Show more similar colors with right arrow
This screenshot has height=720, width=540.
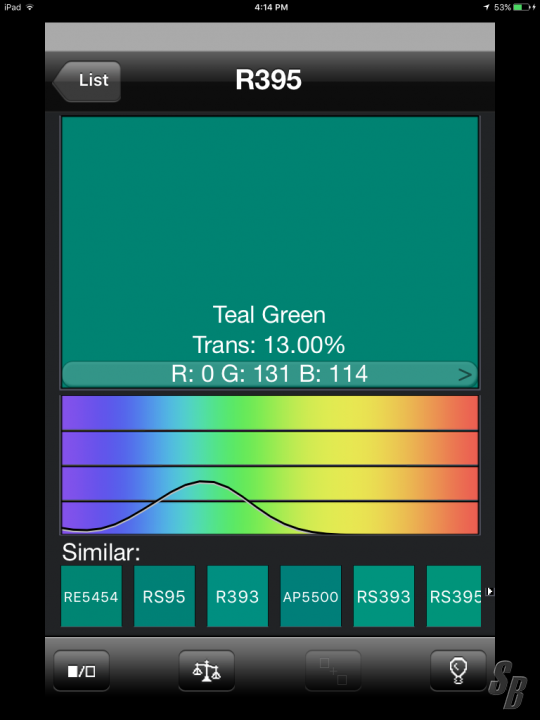coord(490,591)
